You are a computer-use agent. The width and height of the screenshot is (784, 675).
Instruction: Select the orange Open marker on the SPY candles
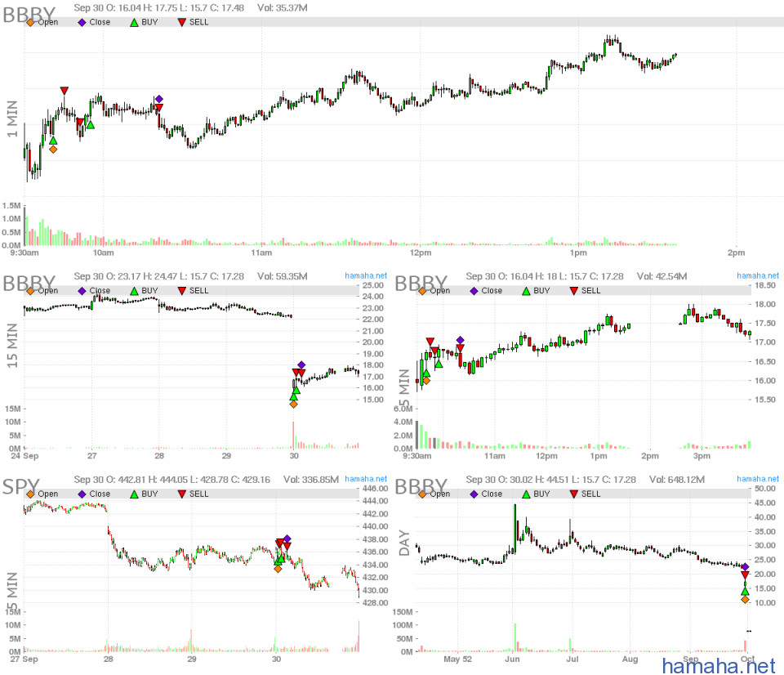(278, 569)
